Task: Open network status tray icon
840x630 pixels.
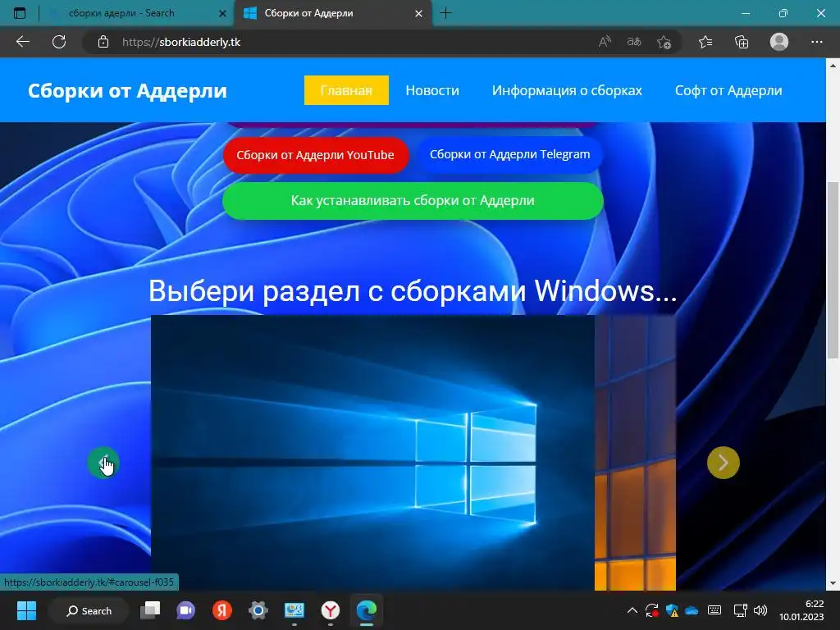Action: click(741, 610)
